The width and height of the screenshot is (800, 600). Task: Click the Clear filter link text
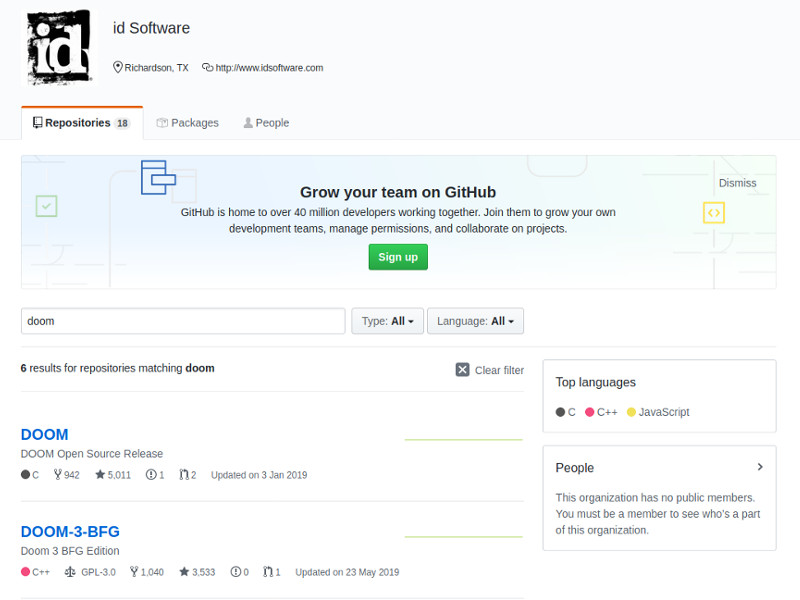pos(499,370)
